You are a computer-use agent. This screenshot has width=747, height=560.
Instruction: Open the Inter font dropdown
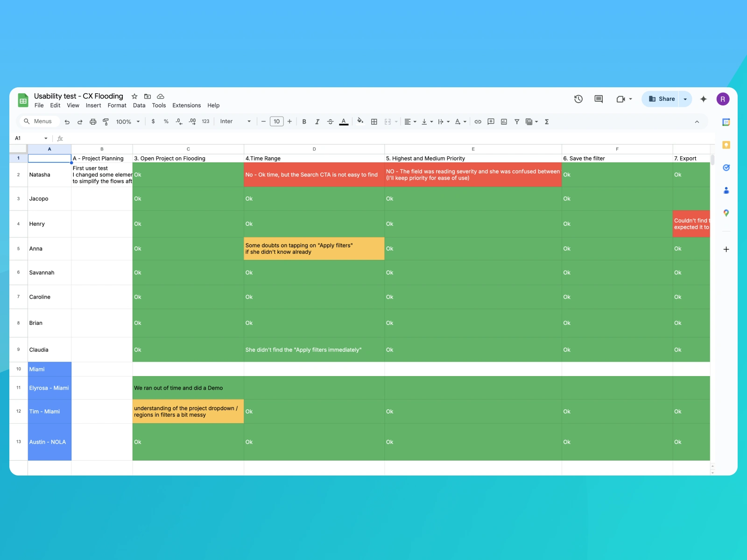click(235, 121)
